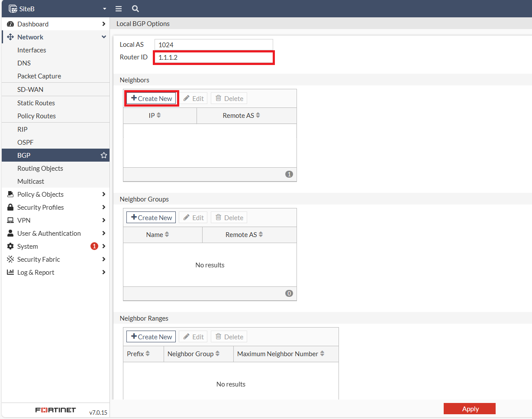Click the SiteB device icon

13,9
